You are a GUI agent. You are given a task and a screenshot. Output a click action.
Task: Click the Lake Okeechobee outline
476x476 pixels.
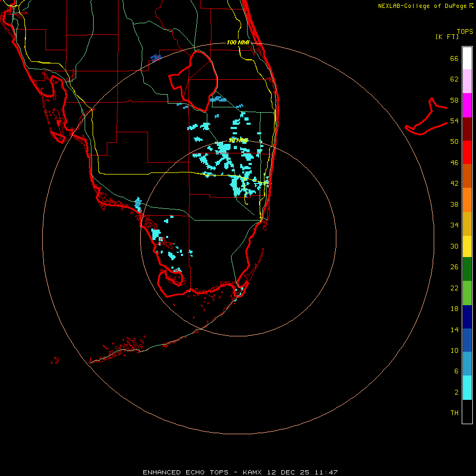click(x=194, y=81)
